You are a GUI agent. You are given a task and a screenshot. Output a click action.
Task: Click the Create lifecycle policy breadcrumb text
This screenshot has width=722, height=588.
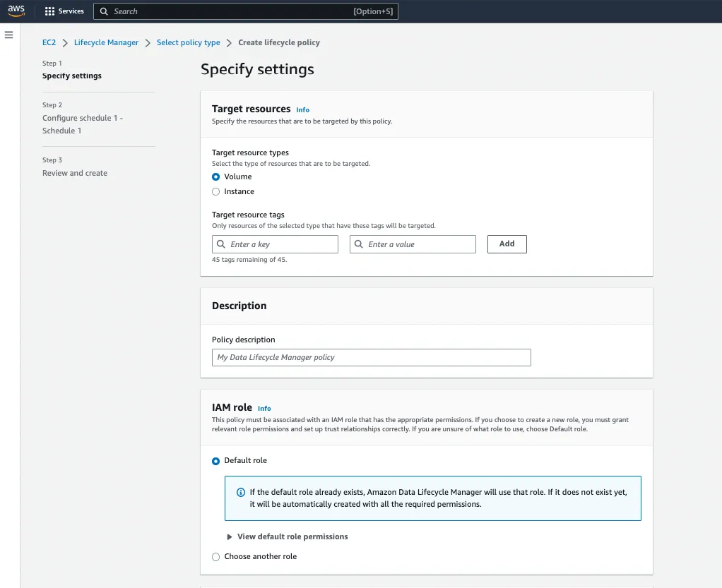point(279,42)
